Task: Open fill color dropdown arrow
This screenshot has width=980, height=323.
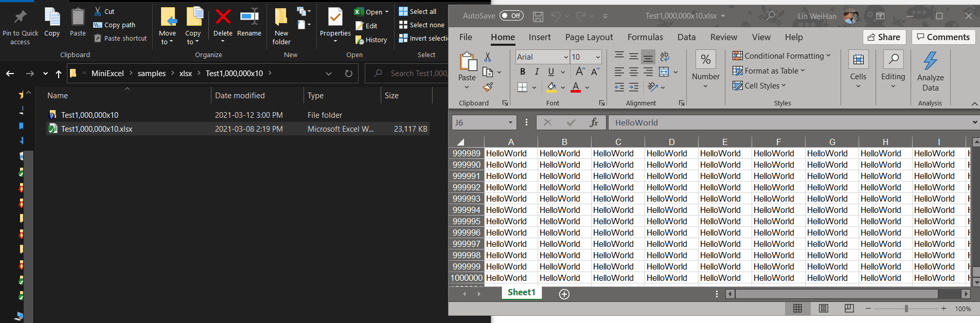Action: pos(563,87)
